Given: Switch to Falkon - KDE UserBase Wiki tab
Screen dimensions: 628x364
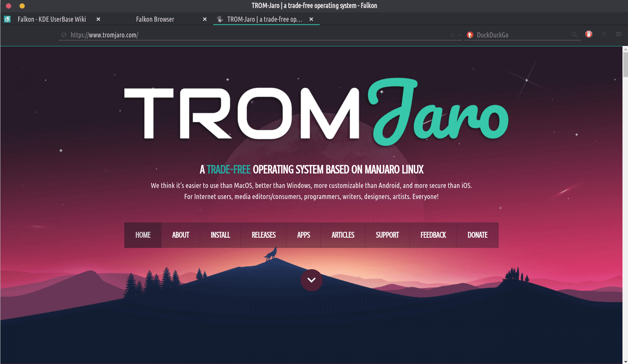Looking at the screenshot, I should point(52,19).
